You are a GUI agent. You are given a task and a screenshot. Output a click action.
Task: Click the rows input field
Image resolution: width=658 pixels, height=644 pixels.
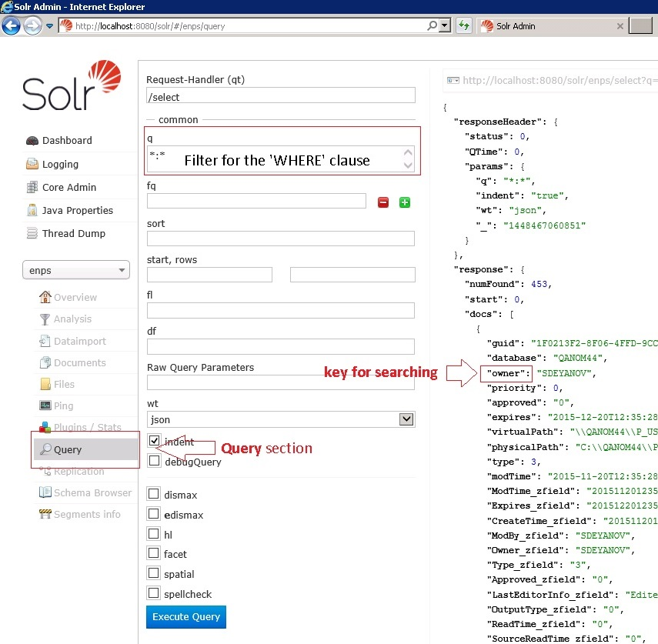[352, 275]
